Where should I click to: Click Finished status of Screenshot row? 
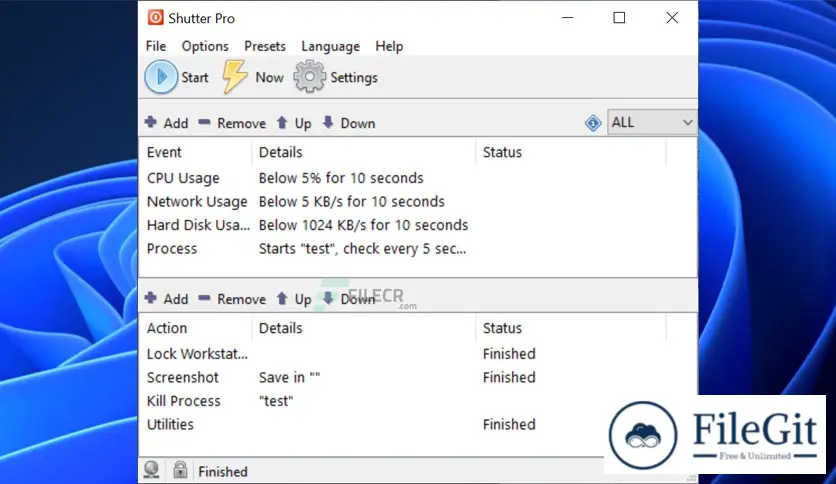point(509,377)
